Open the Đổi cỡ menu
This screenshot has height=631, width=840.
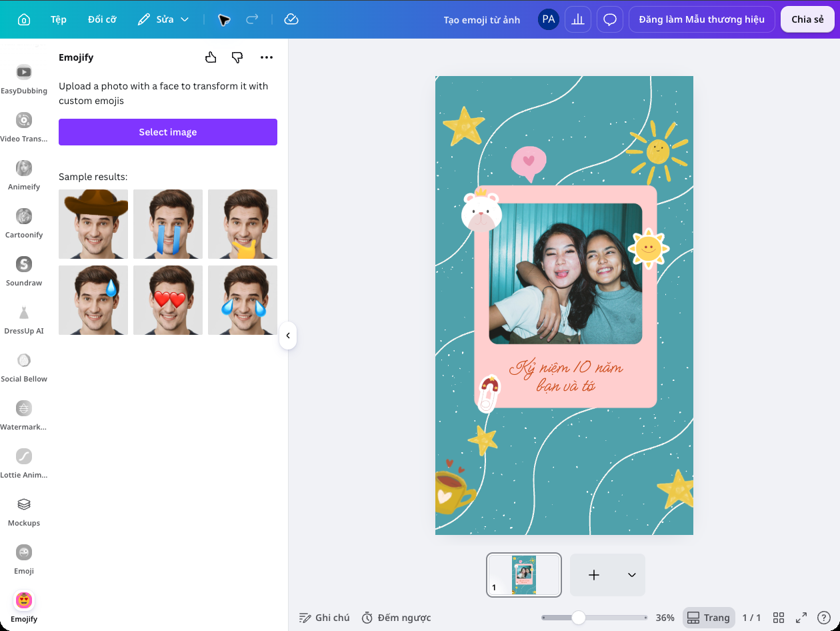click(102, 19)
